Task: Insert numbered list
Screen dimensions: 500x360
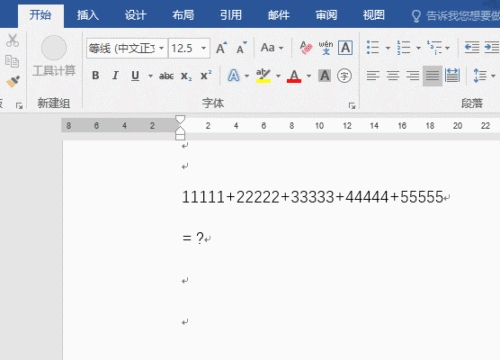Action: [x=403, y=48]
